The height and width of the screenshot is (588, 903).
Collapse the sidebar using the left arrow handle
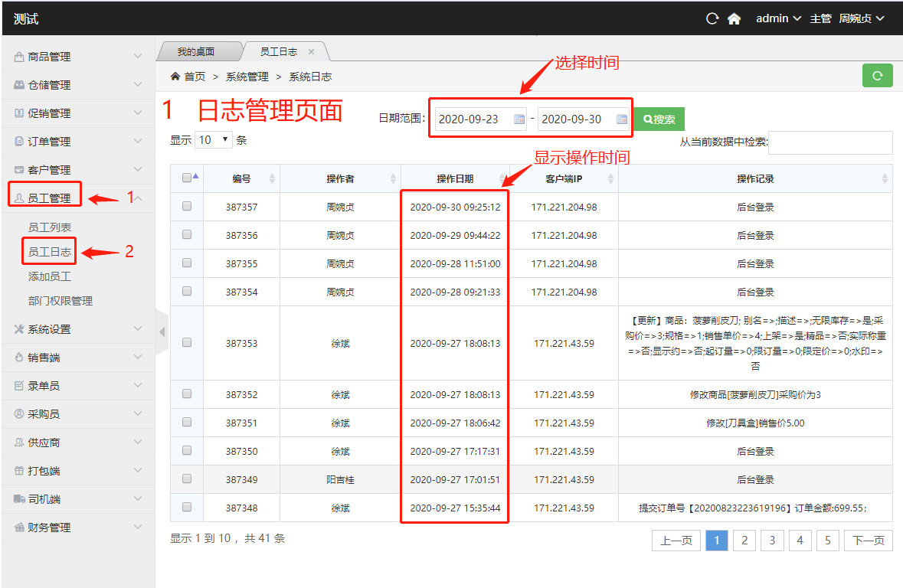[162, 332]
